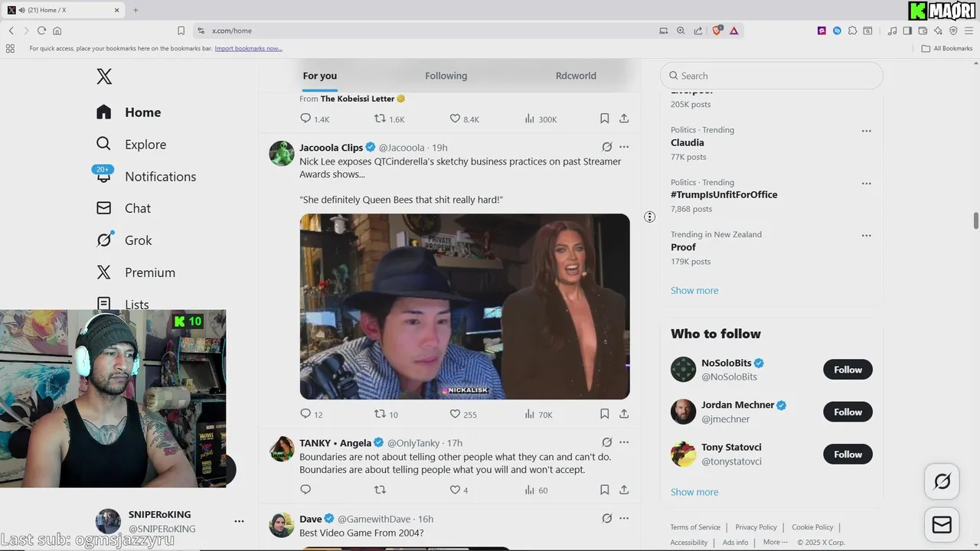Open Chat from the sidebar
The image size is (980, 551).
click(123, 208)
